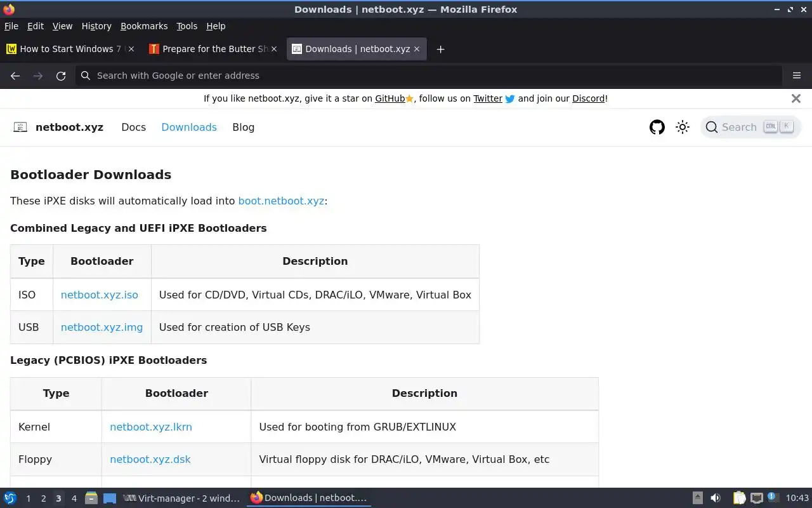Close the 'Prepare for the Butter' tab
Screen dimensions: 812x508
[274, 49]
